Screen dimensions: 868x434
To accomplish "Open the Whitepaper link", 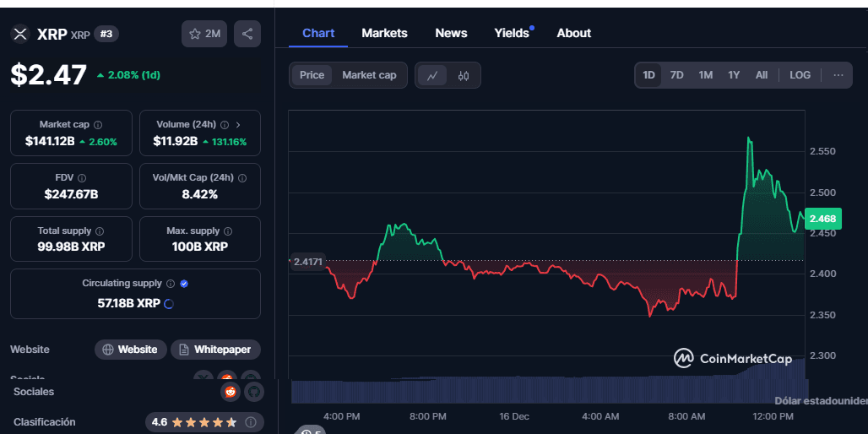I will 216,350.
